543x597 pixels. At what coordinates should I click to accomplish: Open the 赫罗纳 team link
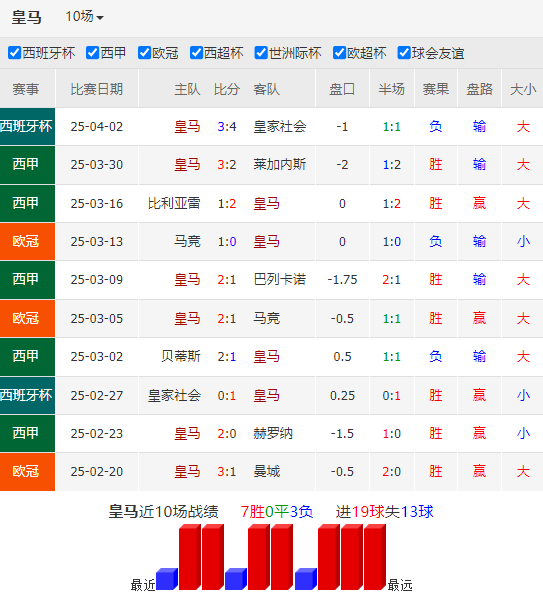[x=273, y=433]
